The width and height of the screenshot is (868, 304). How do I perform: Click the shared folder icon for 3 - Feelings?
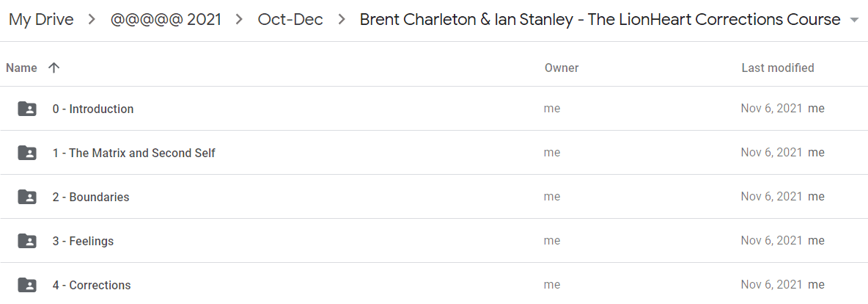[27, 241]
